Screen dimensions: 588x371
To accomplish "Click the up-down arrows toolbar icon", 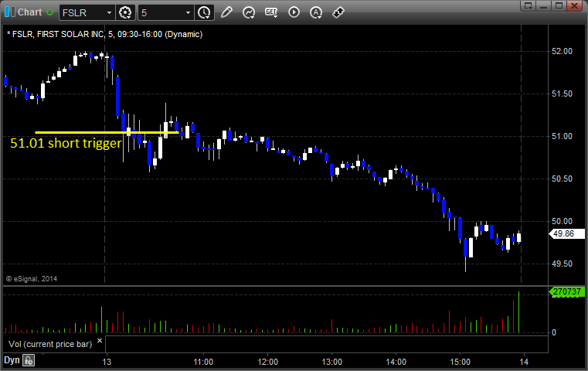I will point(338,12).
